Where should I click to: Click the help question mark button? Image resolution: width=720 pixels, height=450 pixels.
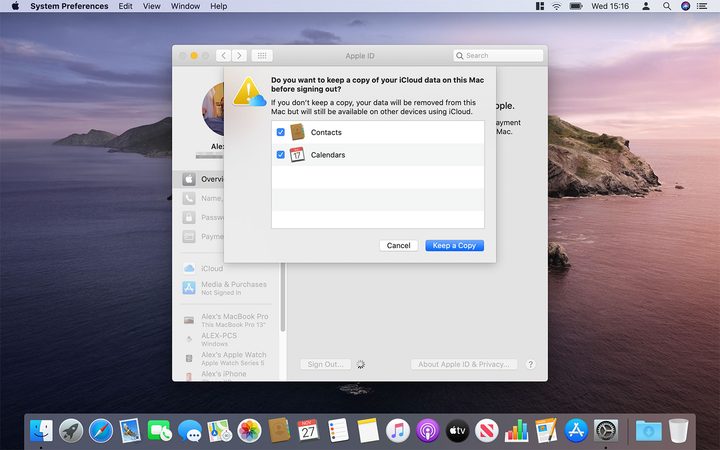click(x=530, y=364)
